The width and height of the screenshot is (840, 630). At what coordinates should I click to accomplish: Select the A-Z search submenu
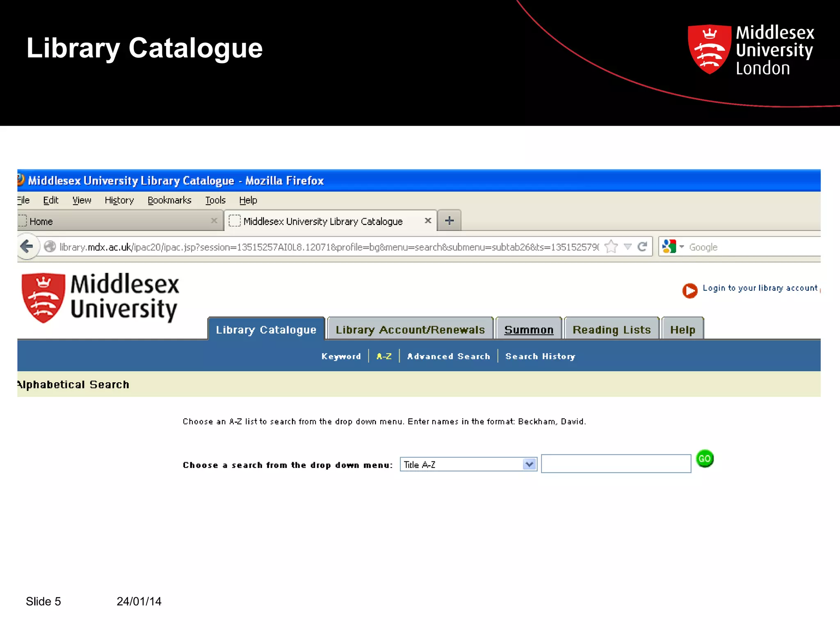click(384, 356)
